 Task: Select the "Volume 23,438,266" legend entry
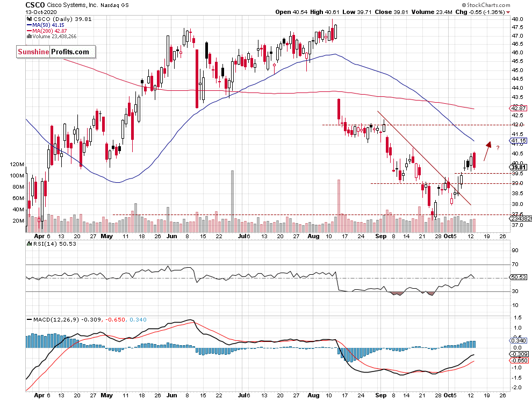[54, 37]
